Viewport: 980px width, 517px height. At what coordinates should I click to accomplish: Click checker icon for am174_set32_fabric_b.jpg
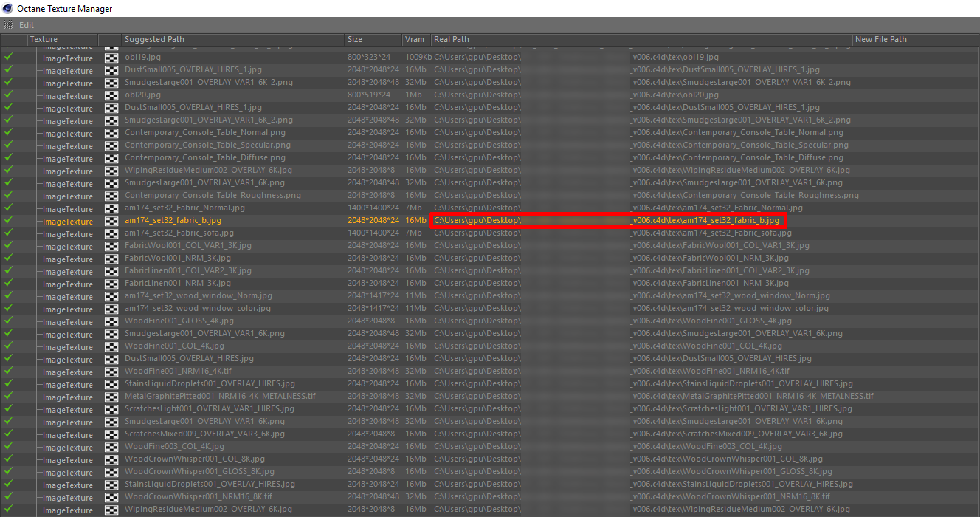click(x=111, y=221)
